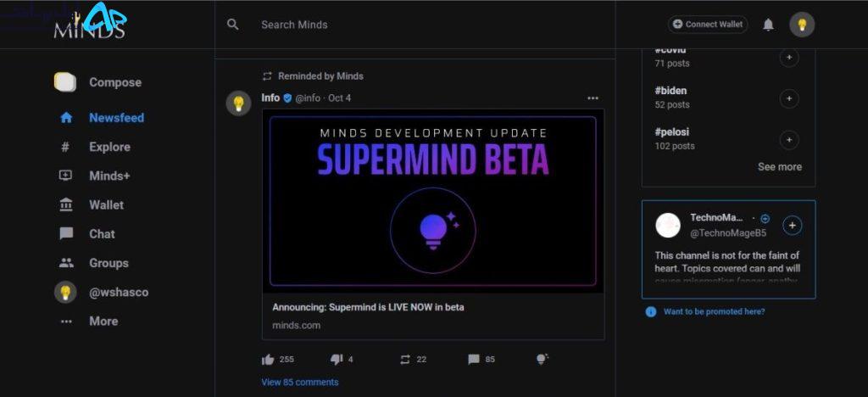The image size is (868, 397).
Task: Click the Supermind lightbulb action icon
Action: click(542, 360)
